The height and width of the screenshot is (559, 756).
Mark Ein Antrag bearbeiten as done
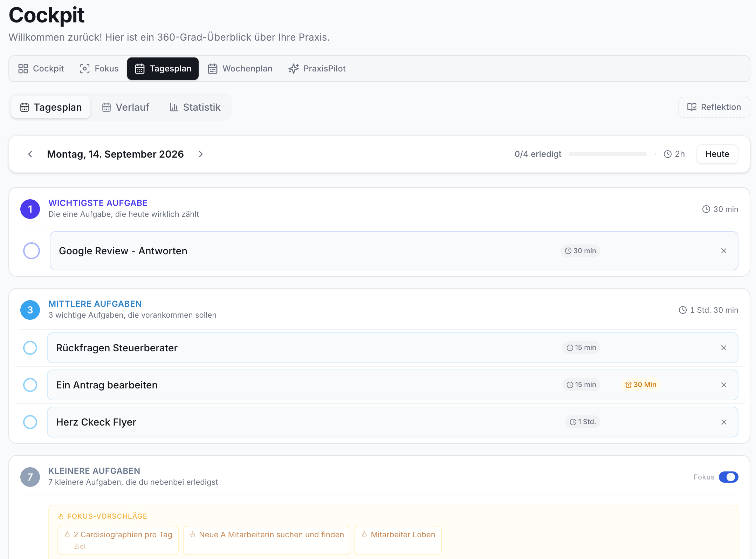click(30, 385)
